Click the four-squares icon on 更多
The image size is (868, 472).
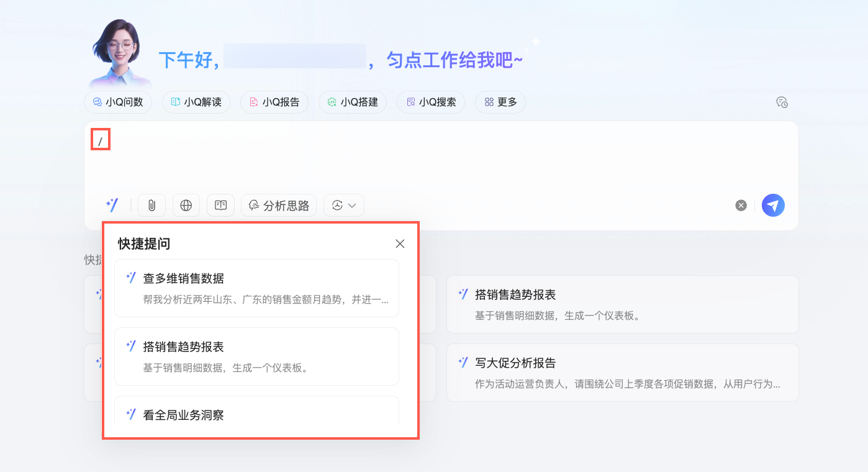pos(489,102)
